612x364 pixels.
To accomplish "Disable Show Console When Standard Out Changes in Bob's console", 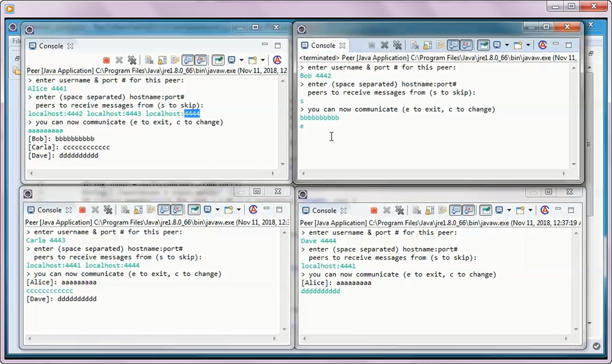I will (453, 45).
